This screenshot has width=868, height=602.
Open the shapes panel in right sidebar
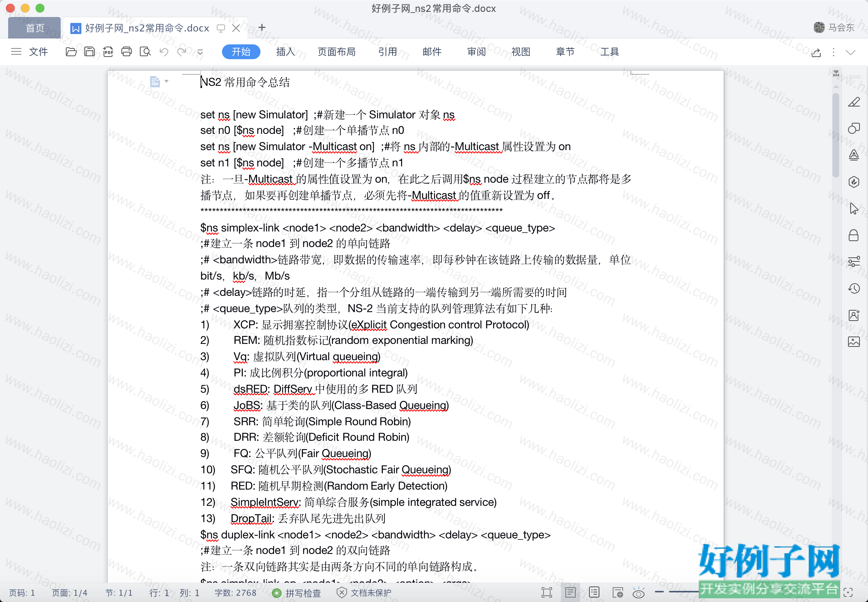tap(854, 128)
